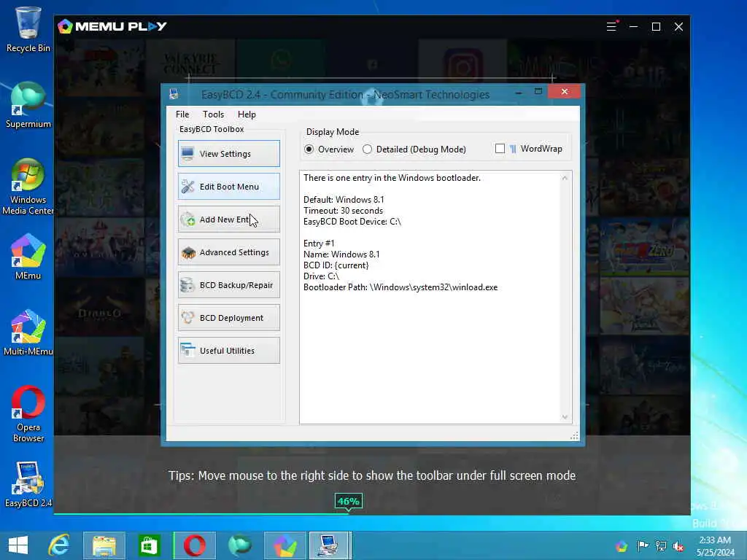This screenshot has width=747, height=560.
Task: Select the Windows Media Center desktop icon
Action: click(x=28, y=187)
